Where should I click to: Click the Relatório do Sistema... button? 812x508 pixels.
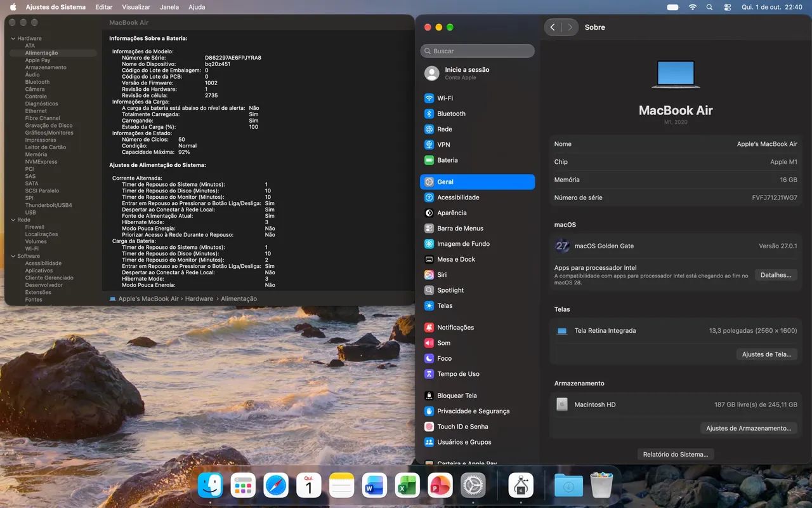(x=676, y=455)
